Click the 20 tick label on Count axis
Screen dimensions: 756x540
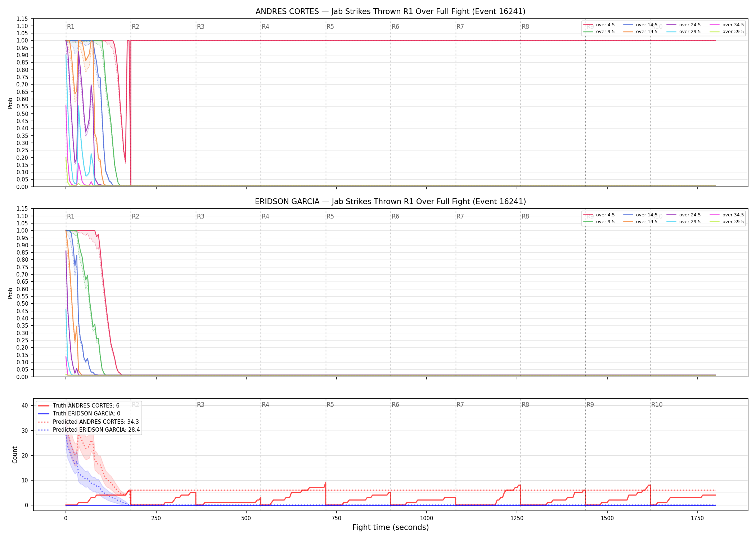(24, 455)
